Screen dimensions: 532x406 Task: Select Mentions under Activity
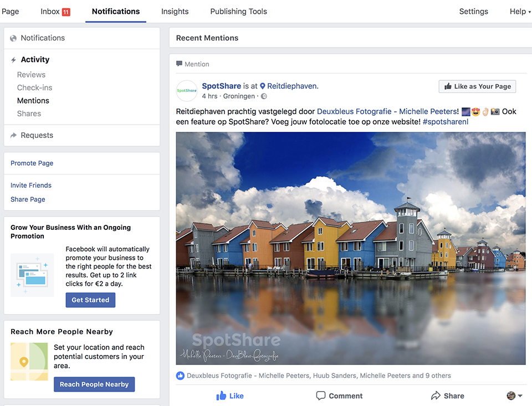point(33,101)
